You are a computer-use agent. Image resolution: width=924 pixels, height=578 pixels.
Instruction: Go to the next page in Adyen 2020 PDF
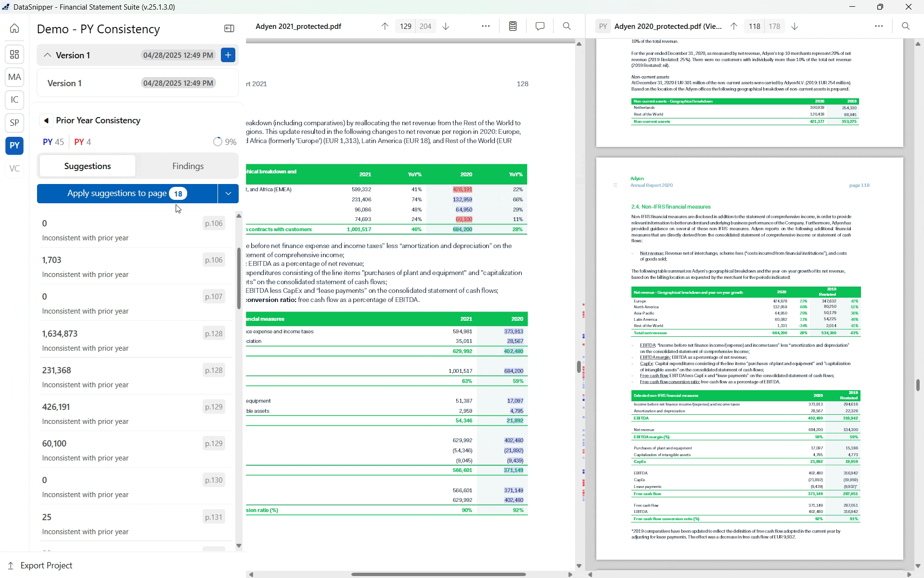795,26
